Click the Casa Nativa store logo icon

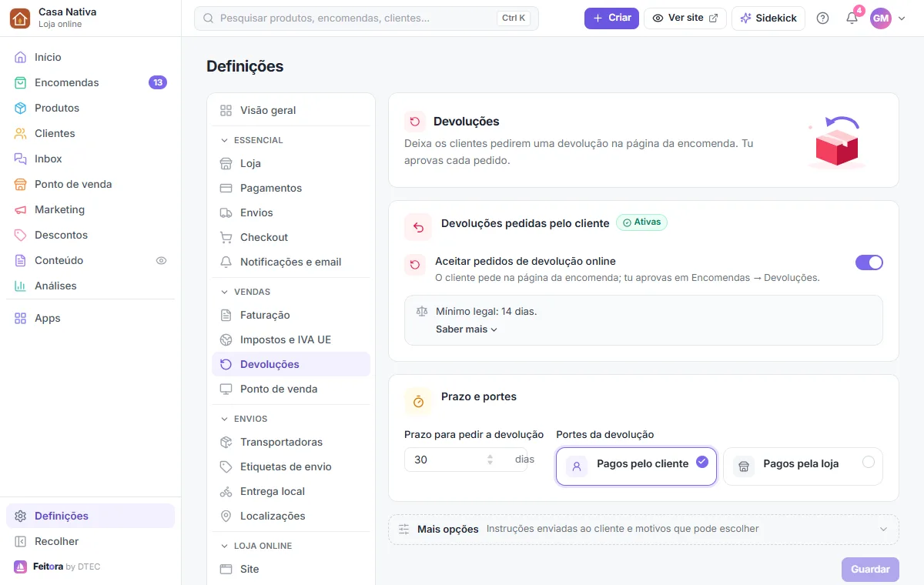coord(21,18)
